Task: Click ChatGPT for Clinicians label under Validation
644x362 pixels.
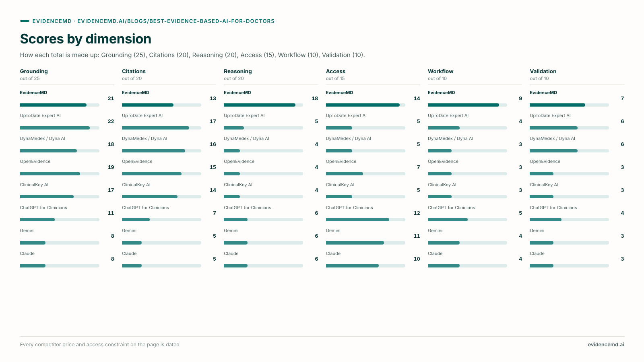Action: coord(553,208)
